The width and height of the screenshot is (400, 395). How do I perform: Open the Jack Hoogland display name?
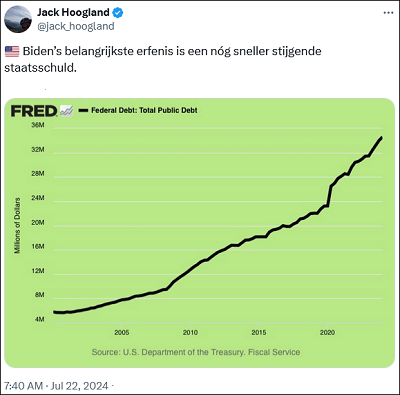(73, 12)
